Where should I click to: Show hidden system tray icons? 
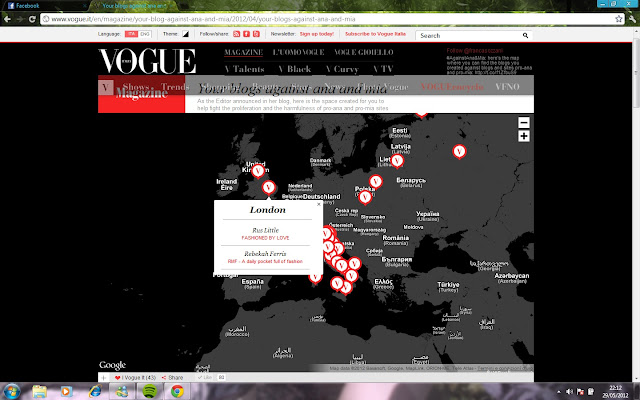tap(559, 391)
